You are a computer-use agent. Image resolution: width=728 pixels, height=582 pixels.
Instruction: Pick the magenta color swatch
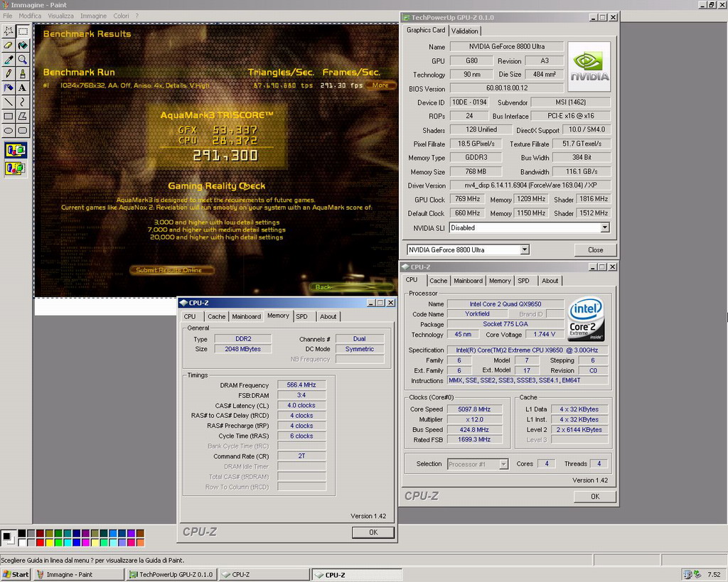(85, 542)
